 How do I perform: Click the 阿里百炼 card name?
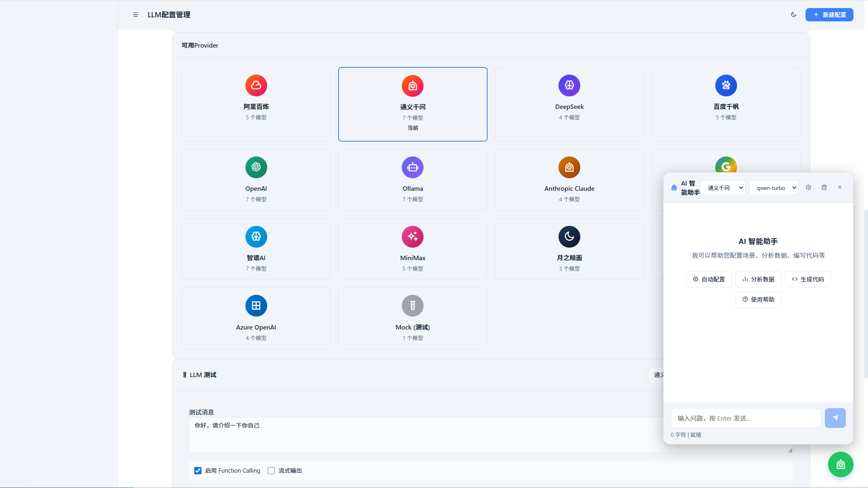tap(256, 107)
